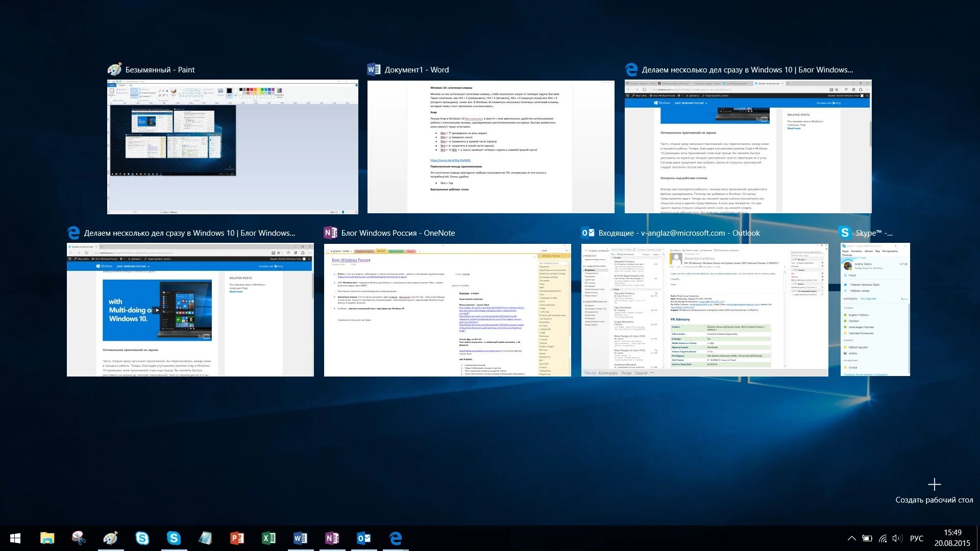Click the OneNote taskbar icon
Viewport: 980px width, 551px height.
point(332,538)
